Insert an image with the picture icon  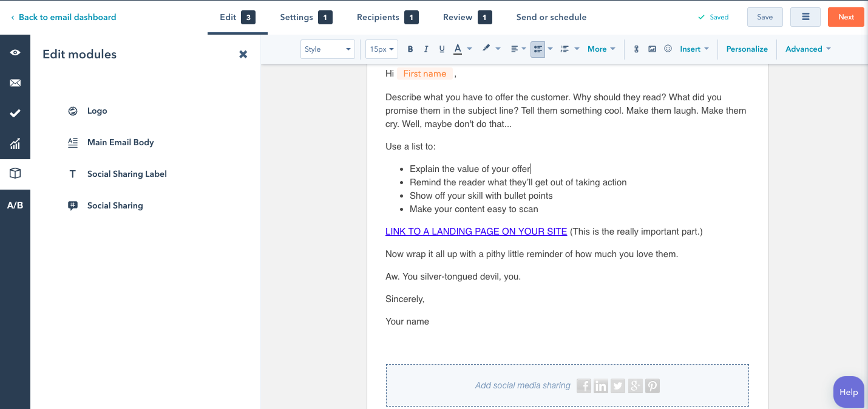(652, 49)
